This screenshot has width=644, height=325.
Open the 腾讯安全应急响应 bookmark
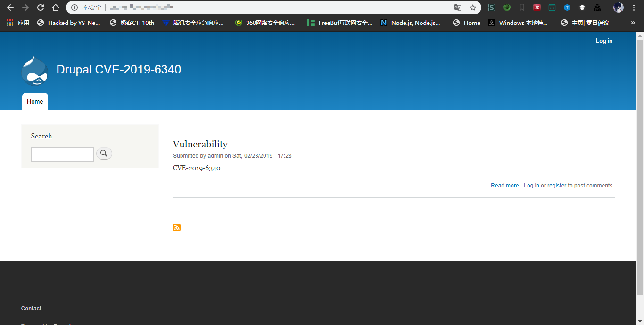click(193, 23)
